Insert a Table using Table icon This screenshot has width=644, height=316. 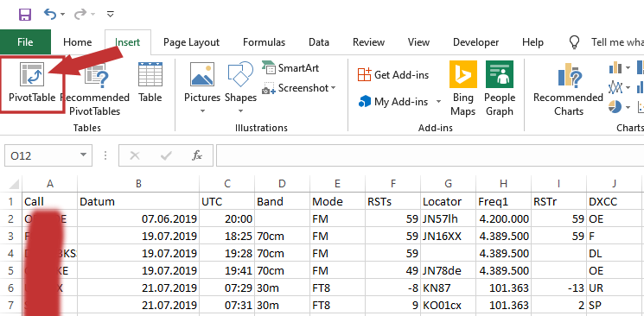pyautogui.click(x=150, y=74)
